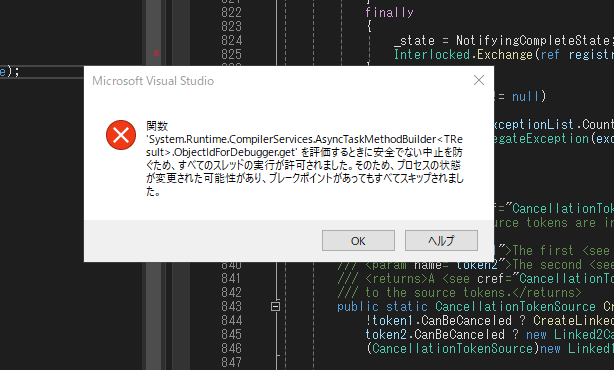The width and height of the screenshot is (614, 370).
Task: Click the OK button in the dialog
Action: click(358, 240)
